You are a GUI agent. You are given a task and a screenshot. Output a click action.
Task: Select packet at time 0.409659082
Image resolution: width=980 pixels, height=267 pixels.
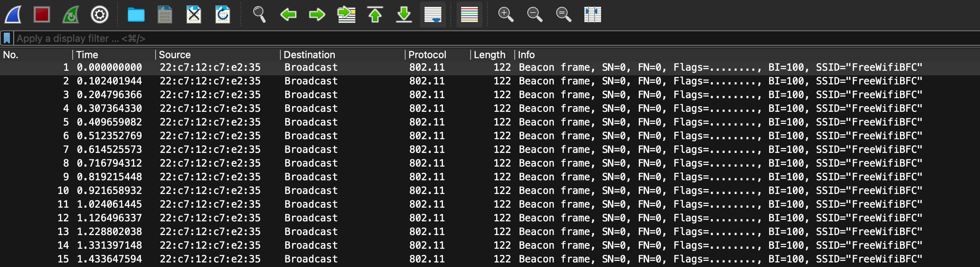pos(490,122)
